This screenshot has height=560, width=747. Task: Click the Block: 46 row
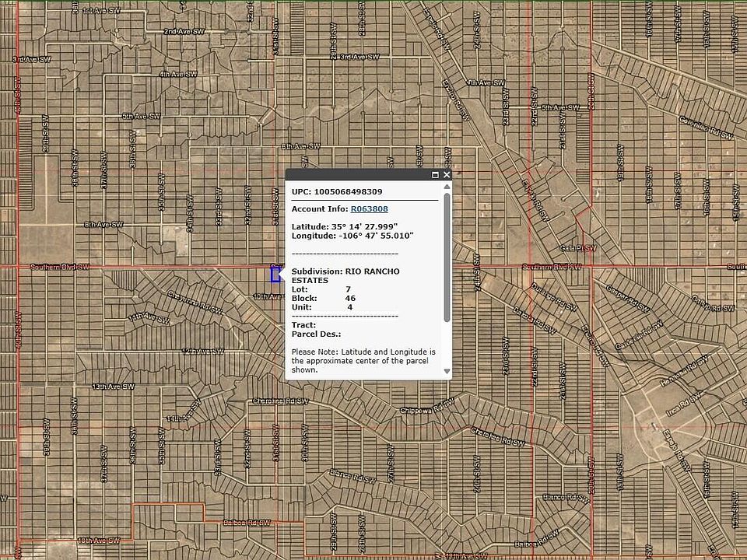click(324, 298)
